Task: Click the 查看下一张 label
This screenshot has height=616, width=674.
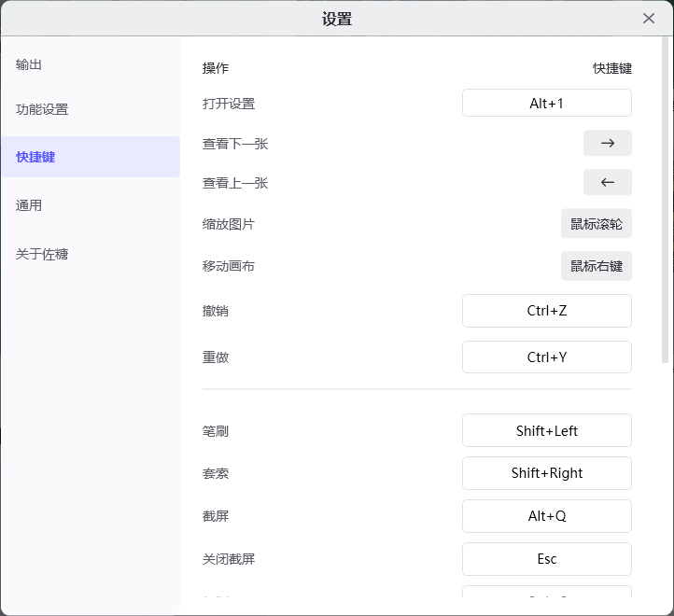Action: (x=235, y=144)
